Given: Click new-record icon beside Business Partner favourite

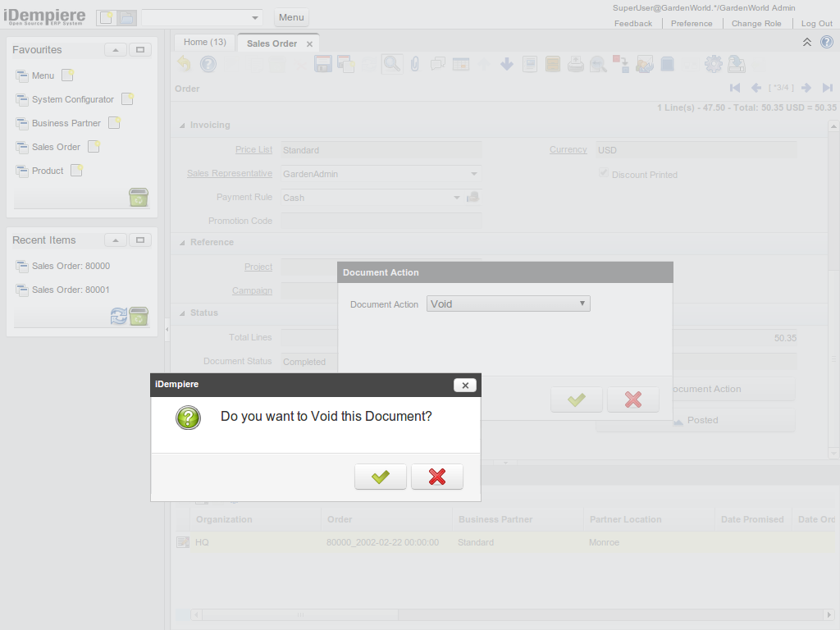Looking at the screenshot, I should pyautogui.click(x=114, y=123).
